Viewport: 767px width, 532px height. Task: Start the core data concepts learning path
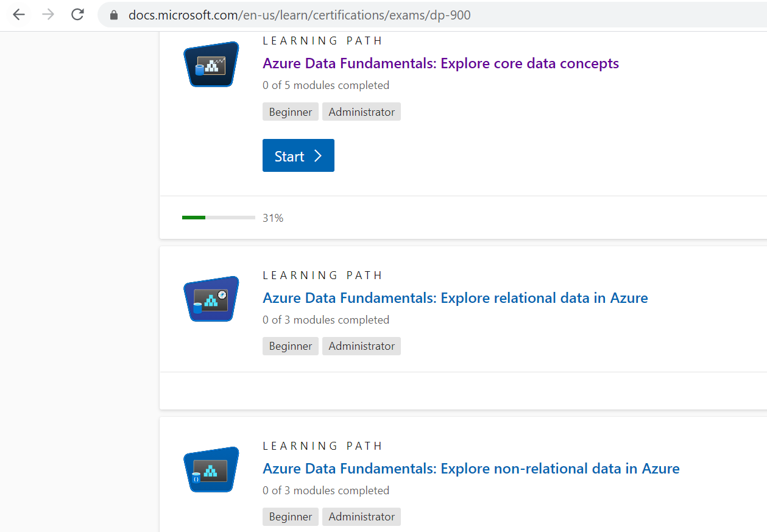click(x=299, y=156)
